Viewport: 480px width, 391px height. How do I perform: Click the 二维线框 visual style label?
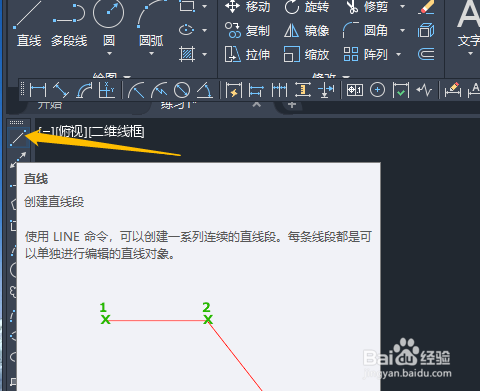[x=117, y=132]
